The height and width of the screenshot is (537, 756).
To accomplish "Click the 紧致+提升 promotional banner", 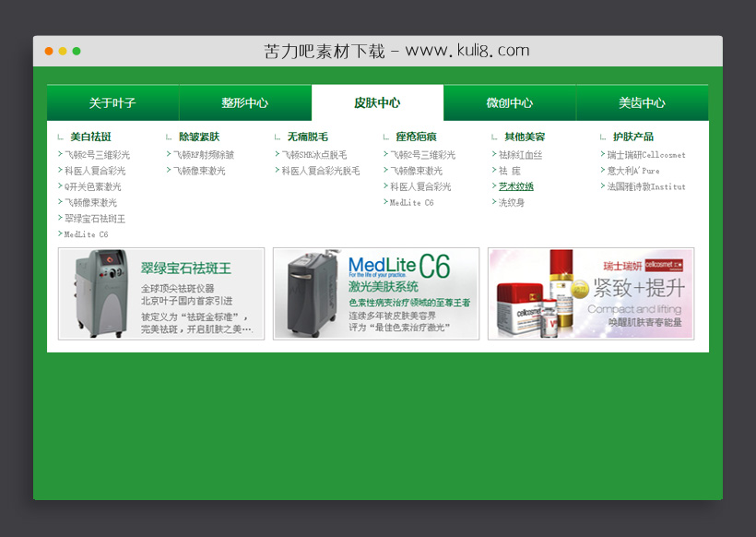I will pyautogui.click(x=591, y=293).
